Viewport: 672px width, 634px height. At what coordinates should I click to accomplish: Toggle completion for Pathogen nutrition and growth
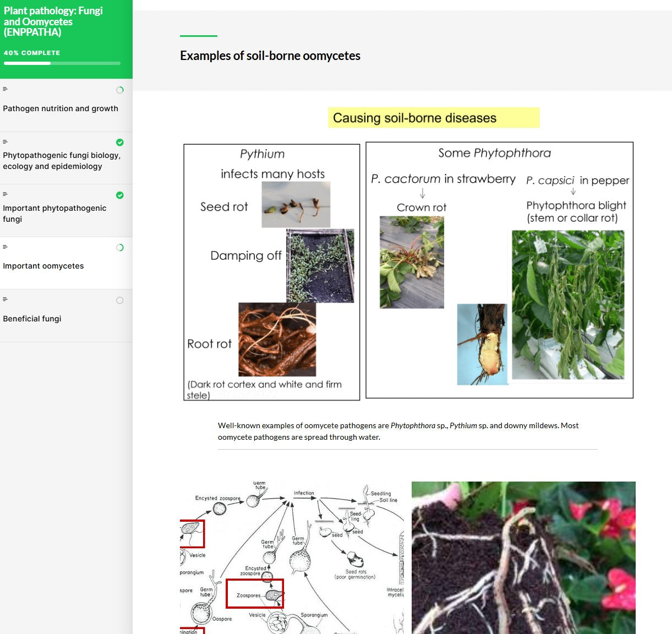pos(119,90)
